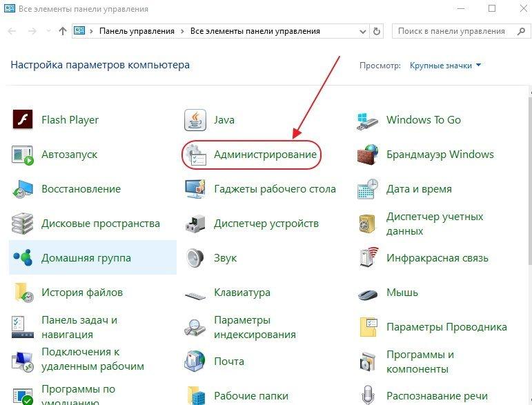The image size is (532, 405).
Task: Open the Администрирование gear icon
Action: [x=196, y=155]
